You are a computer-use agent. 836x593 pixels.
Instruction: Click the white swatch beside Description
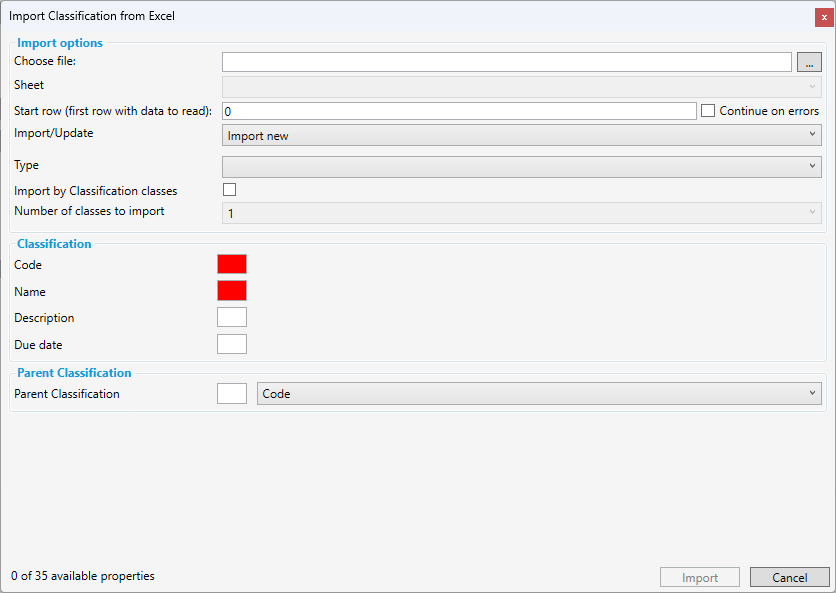(x=231, y=317)
